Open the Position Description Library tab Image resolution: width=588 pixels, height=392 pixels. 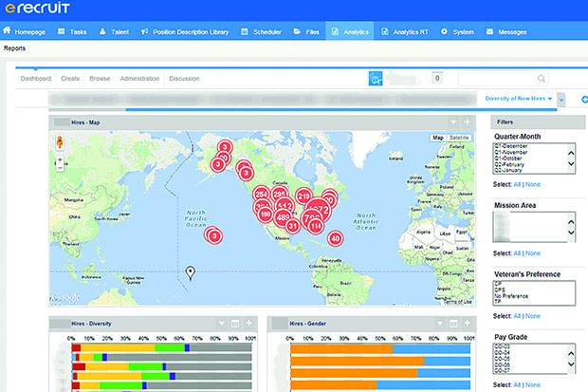184,31
